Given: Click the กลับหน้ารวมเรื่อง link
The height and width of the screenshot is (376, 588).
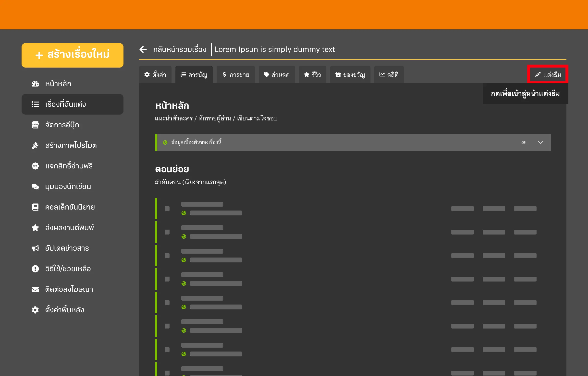Looking at the screenshot, I should click(x=180, y=49).
